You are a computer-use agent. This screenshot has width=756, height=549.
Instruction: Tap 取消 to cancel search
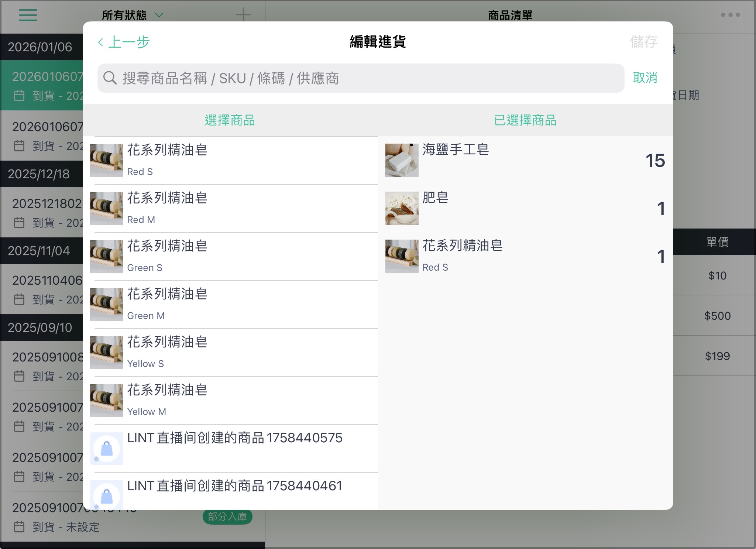(x=645, y=78)
